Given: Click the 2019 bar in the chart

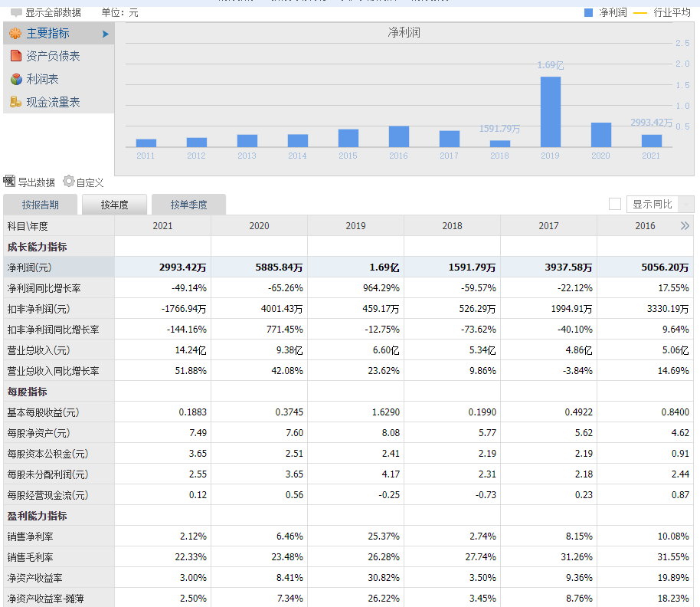Looking at the screenshot, I should point(551,112).
